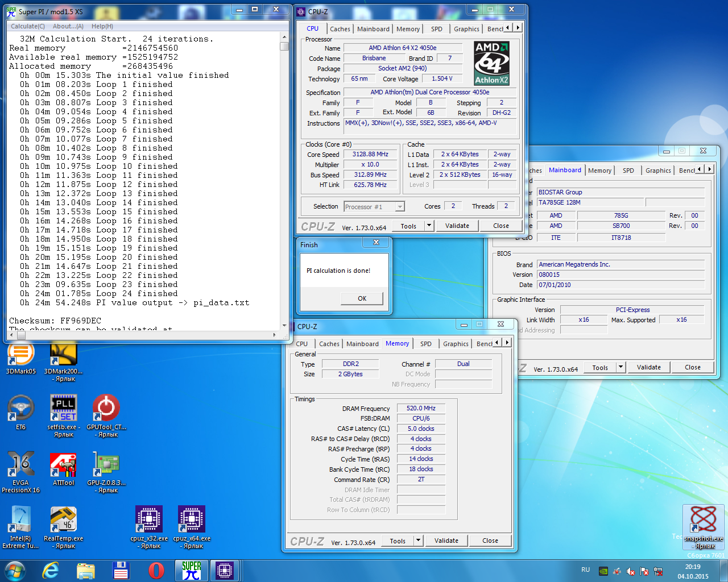Click Close button in Mainboard CPU-Z window
This screenshot has height=582, width=728.
pos(693,367)
